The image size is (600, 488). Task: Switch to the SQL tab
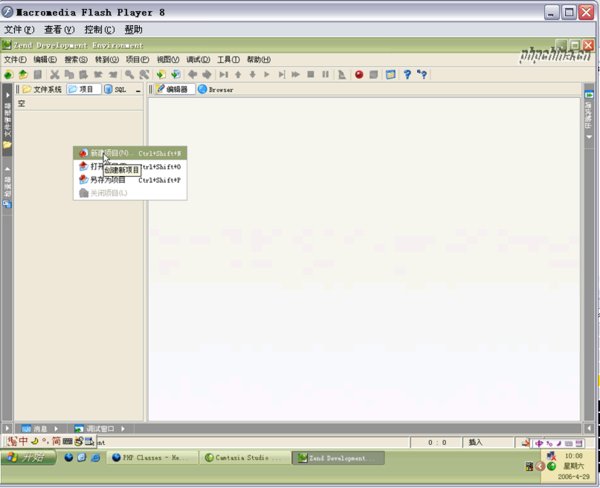[x=116, y=89]
